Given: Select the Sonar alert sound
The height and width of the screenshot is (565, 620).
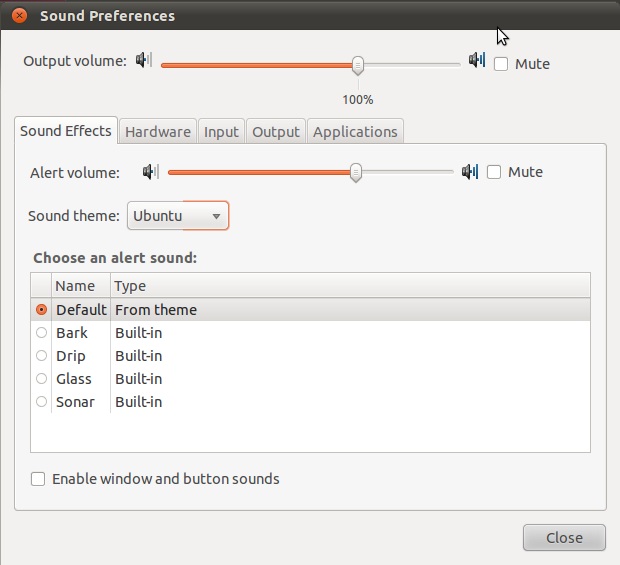Looking at the screenshot, I should pos(41,402).
